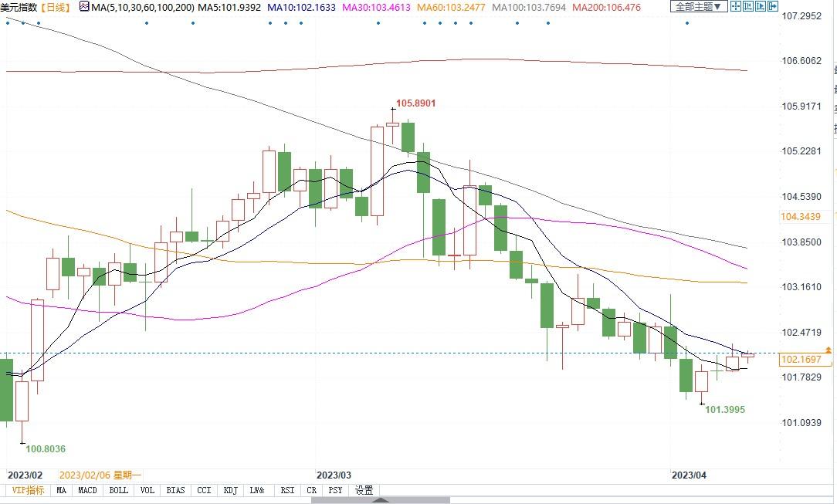This screenshot has height=504, width=837.
Task: Click the MA(5,10,30,60,100,200) parameters label
Action: tap(143, 7)
